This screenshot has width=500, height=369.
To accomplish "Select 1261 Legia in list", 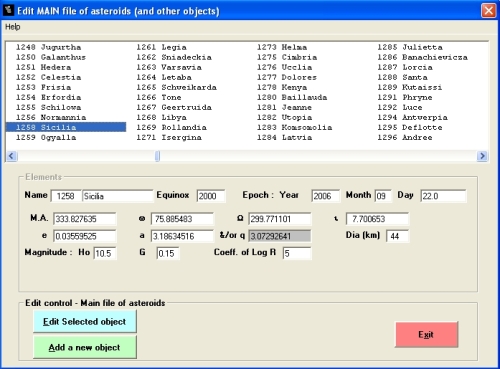I will [162, 47].
